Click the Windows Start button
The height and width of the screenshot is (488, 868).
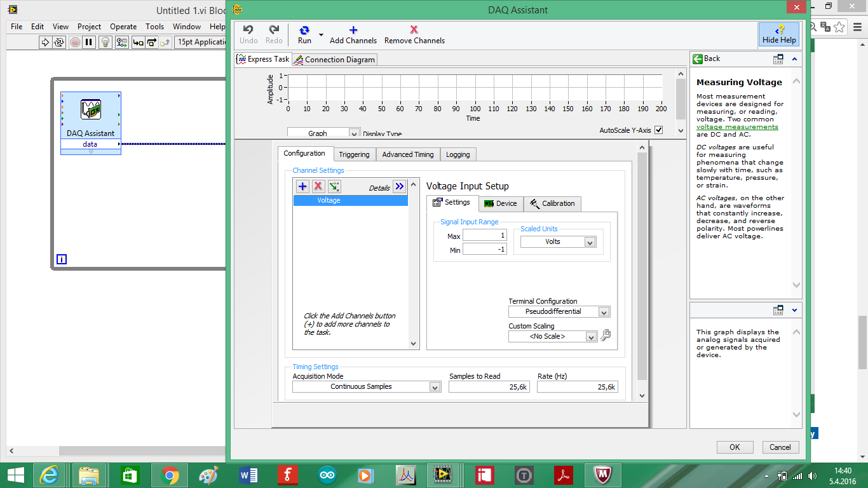coord(15,475)
